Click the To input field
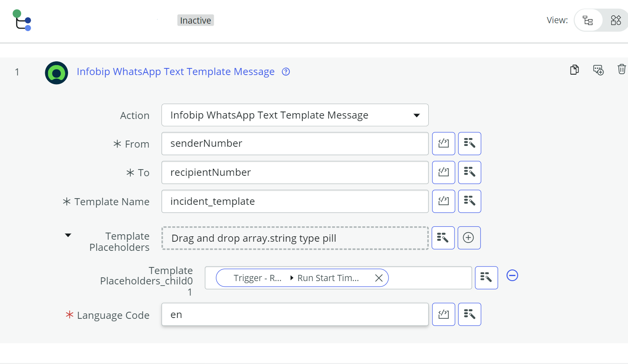 coord(295,172)
